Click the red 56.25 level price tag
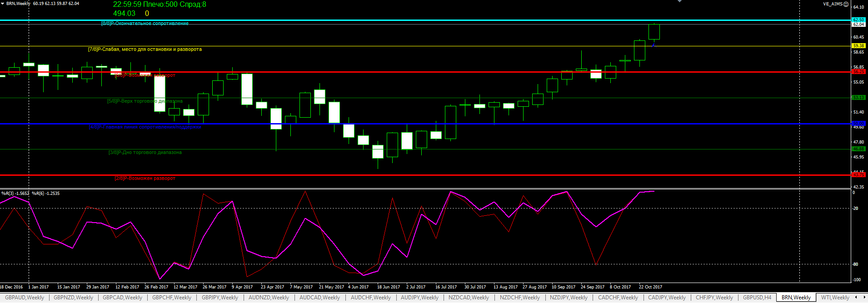The image size is (868, 303). coord(858,72)
